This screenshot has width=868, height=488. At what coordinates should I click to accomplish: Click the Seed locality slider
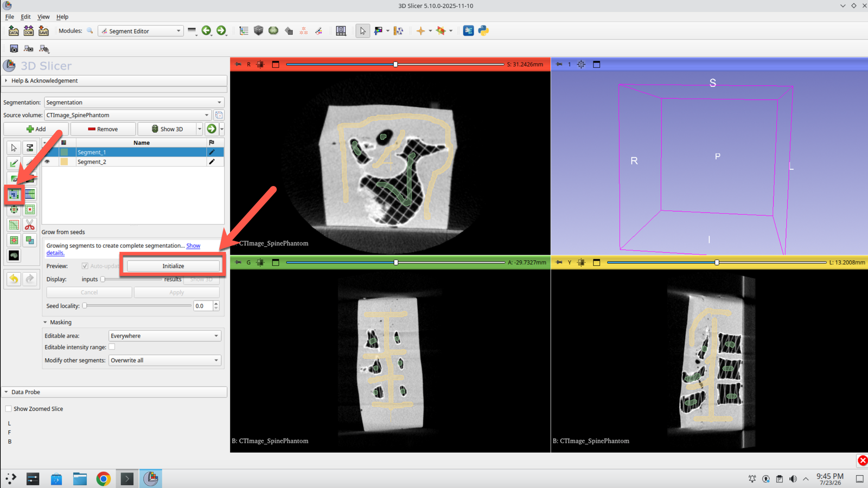tap(137, 306)
